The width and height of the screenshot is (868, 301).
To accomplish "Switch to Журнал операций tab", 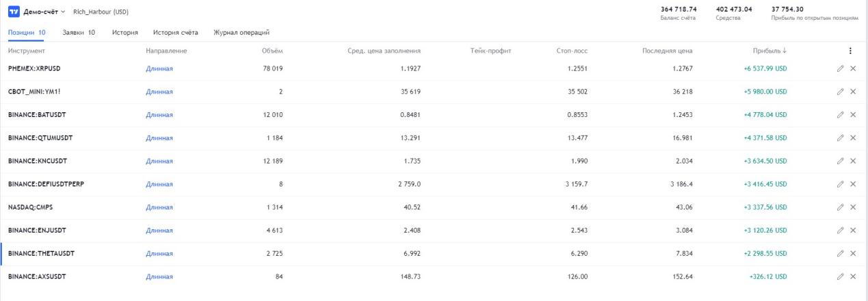I will click(x=241, y=32).
